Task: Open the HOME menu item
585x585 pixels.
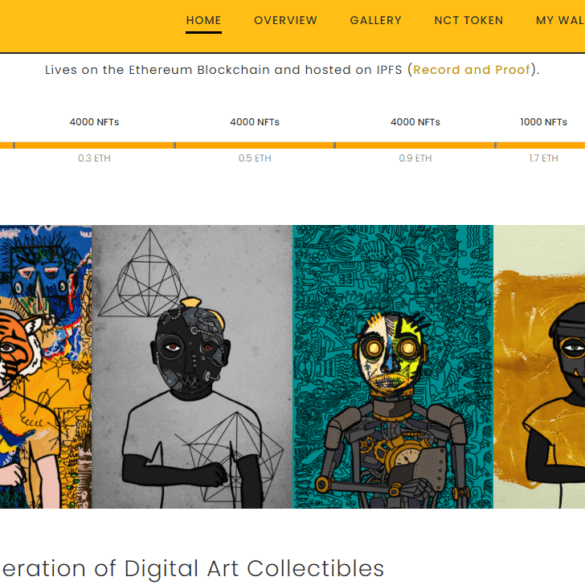Action: tap(203, 20)
